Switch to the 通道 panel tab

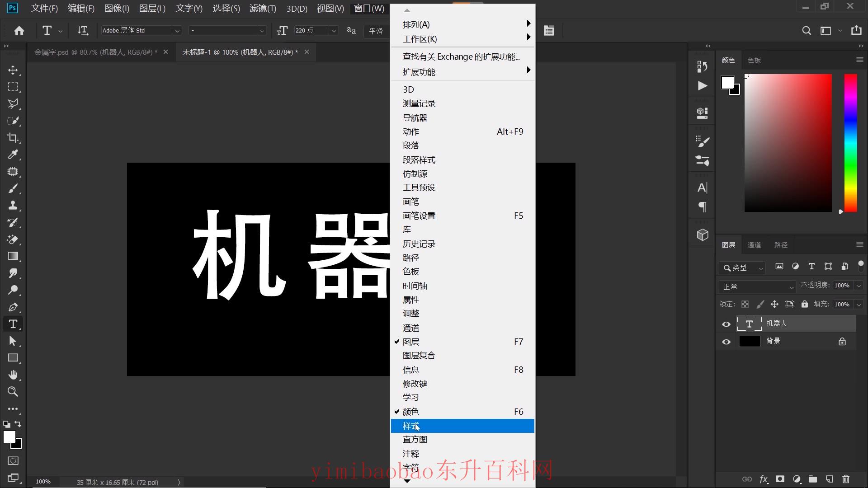coord(754,245)
